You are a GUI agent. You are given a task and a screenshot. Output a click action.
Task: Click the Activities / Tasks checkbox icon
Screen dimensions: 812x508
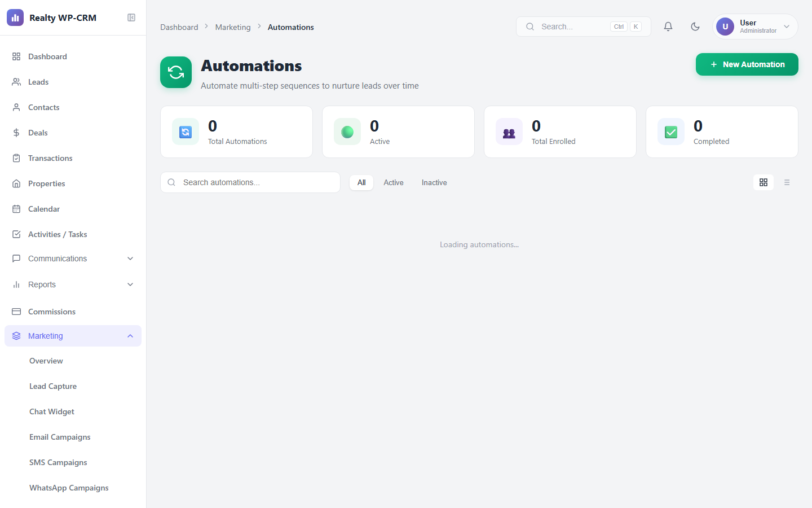16,234
